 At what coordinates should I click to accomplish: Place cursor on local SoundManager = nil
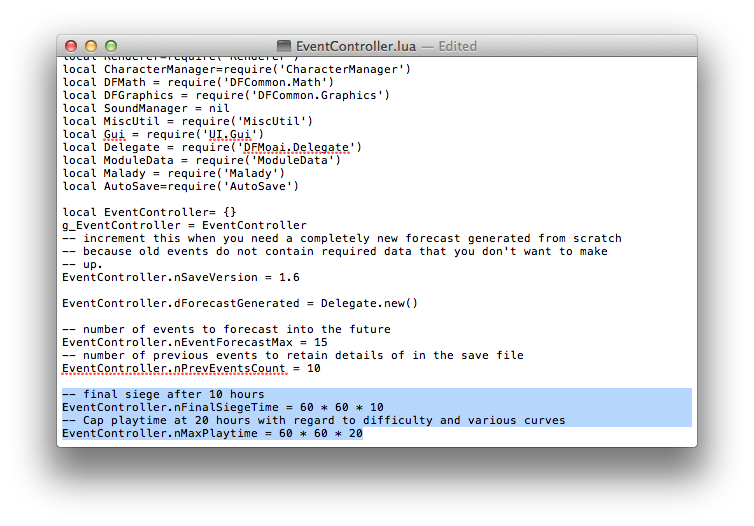click(x=146, y=108)
